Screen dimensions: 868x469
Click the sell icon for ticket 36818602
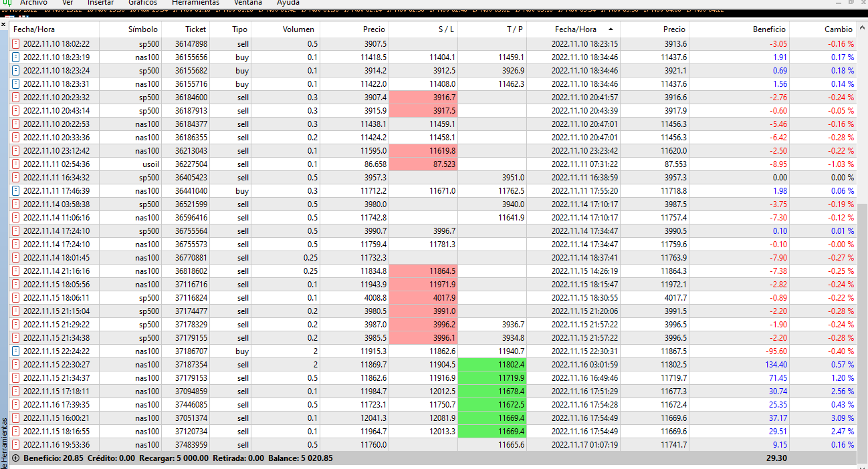16,271
